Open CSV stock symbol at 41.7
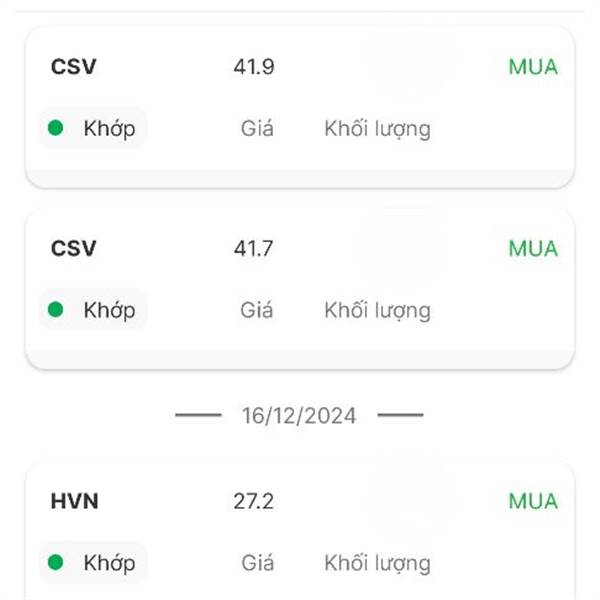This screenshot has width=600, height=600. 73,248
